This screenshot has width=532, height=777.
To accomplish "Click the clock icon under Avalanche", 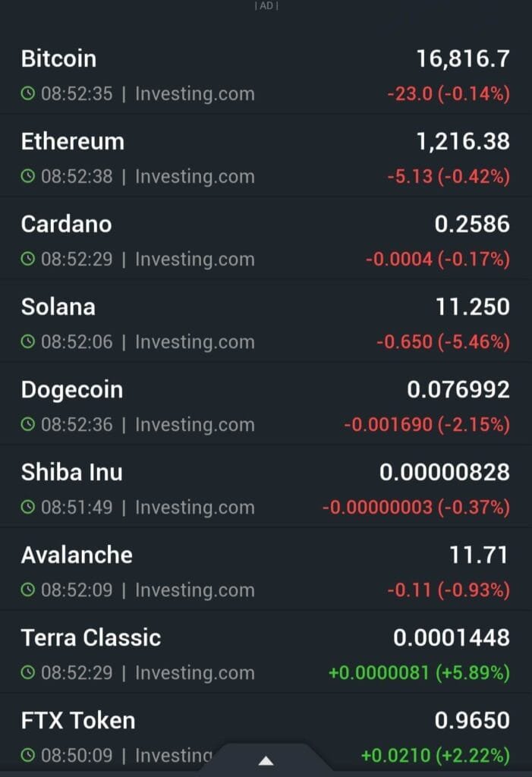I will point(28,590).
